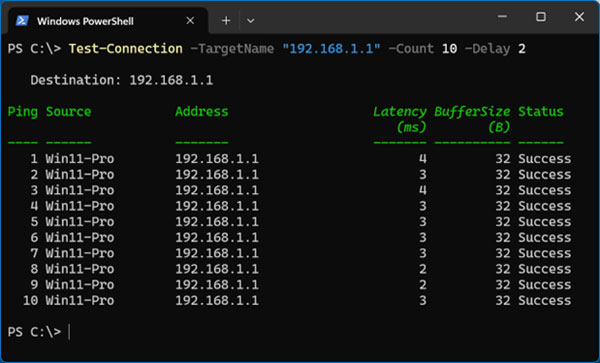Click the -Delay parameter

point(488,49)
